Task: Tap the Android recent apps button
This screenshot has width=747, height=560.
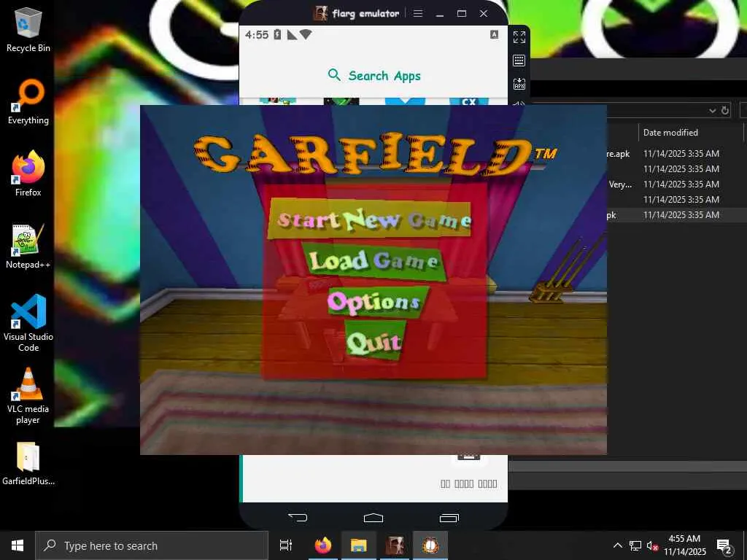Action: (449, 518)
